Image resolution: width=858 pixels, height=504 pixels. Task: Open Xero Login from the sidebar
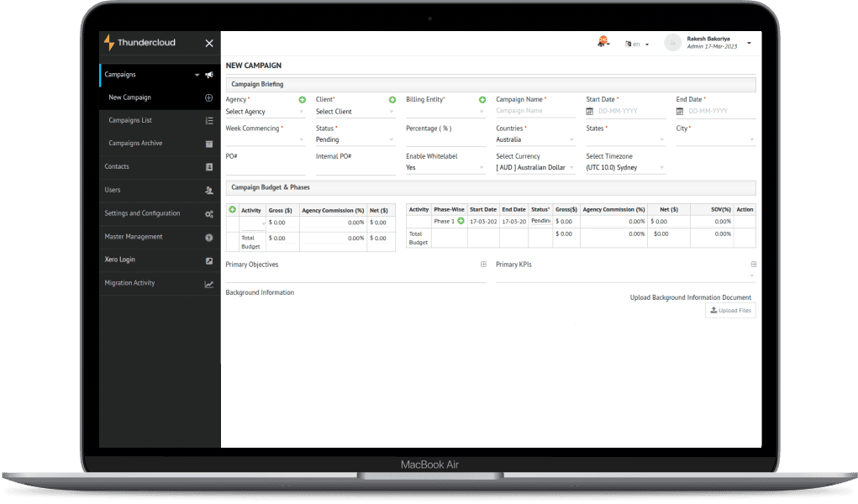(x=119, y=260)
